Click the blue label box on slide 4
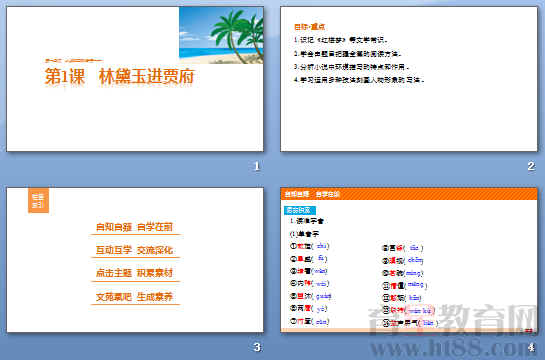Screen dimensions: 545x360 pos(300,210)
